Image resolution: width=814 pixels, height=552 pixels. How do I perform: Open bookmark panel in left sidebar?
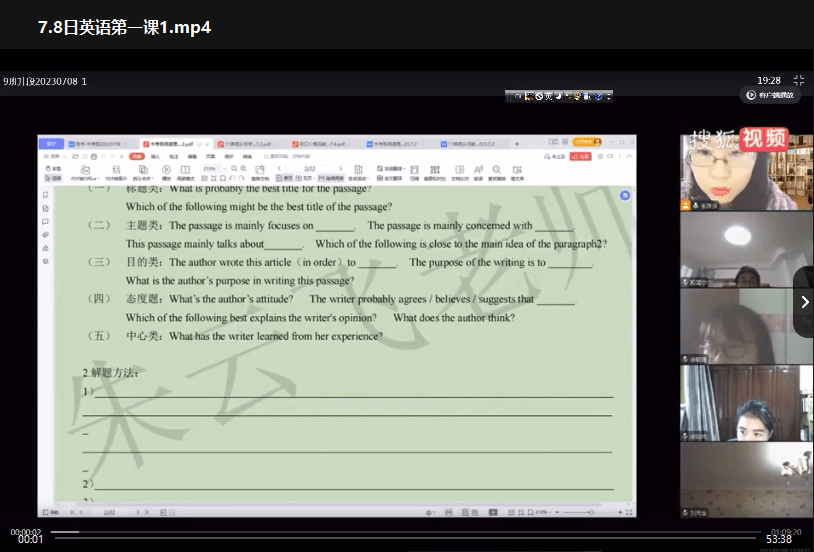pyautogui.click(x=46, y=195)
